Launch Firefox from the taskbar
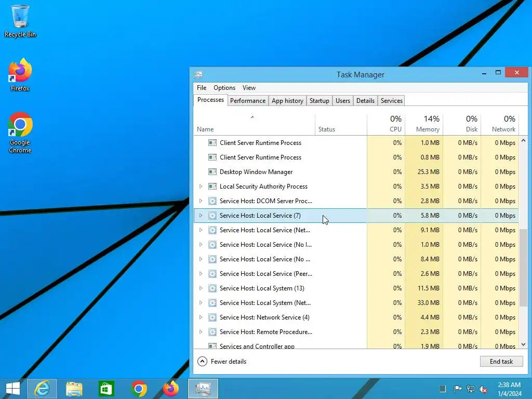 tap(170, 389)
